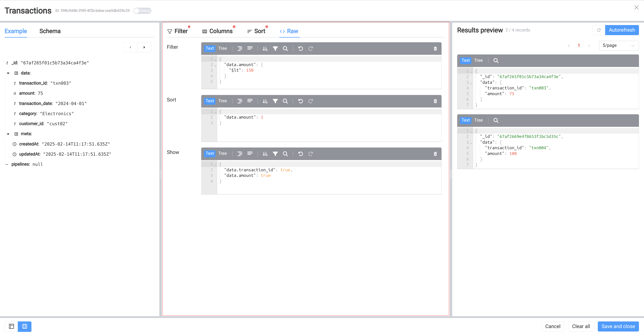Click the redo icon in Sort section

click(311, 101)
